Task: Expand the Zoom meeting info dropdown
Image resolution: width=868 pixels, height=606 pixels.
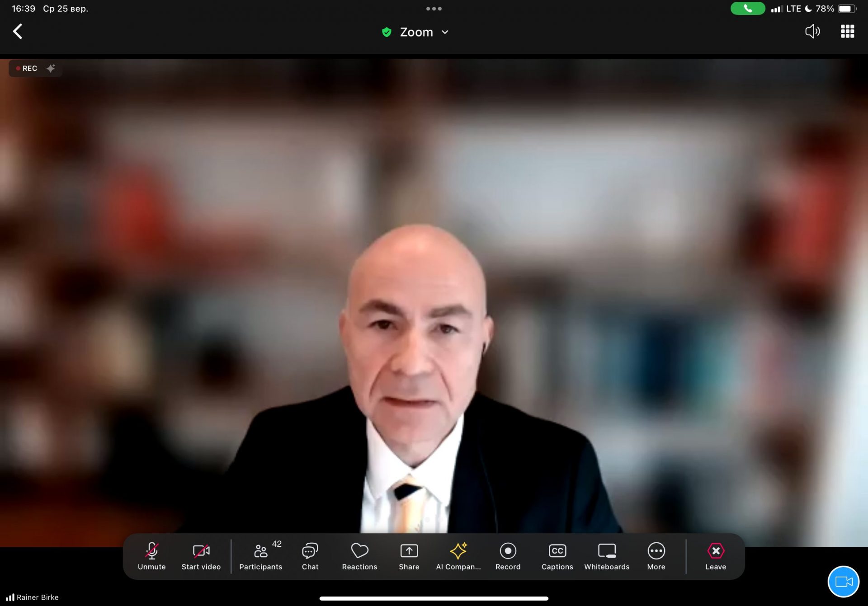Action: point(416,32)
